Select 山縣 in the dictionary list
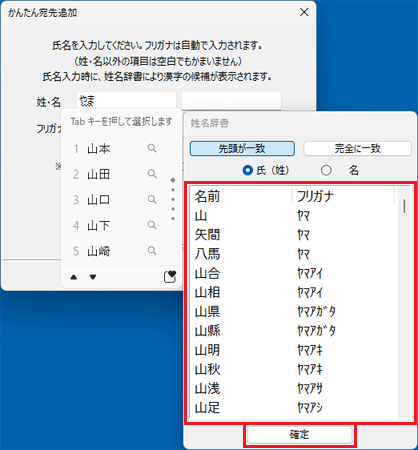 tap(294, 331)
